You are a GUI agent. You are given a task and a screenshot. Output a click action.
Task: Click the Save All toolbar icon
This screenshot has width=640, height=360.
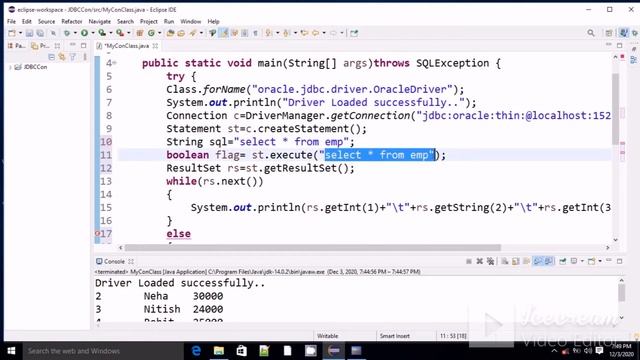pyautogui.click(x=40, y=33)
